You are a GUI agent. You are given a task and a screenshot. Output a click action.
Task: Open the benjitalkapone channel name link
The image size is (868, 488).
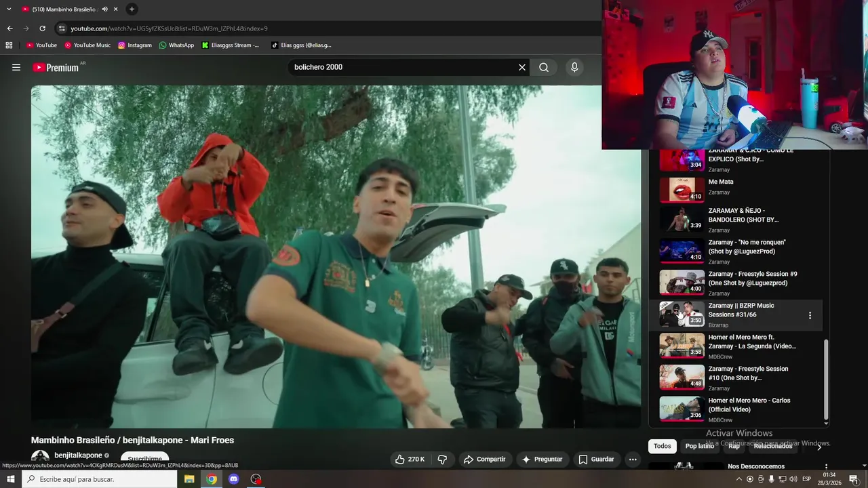[78, 455]
